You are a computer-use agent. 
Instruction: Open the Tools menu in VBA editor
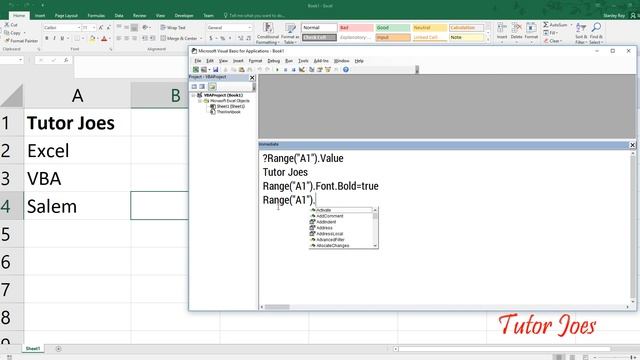pyautogui.click(x=303, y=61)
